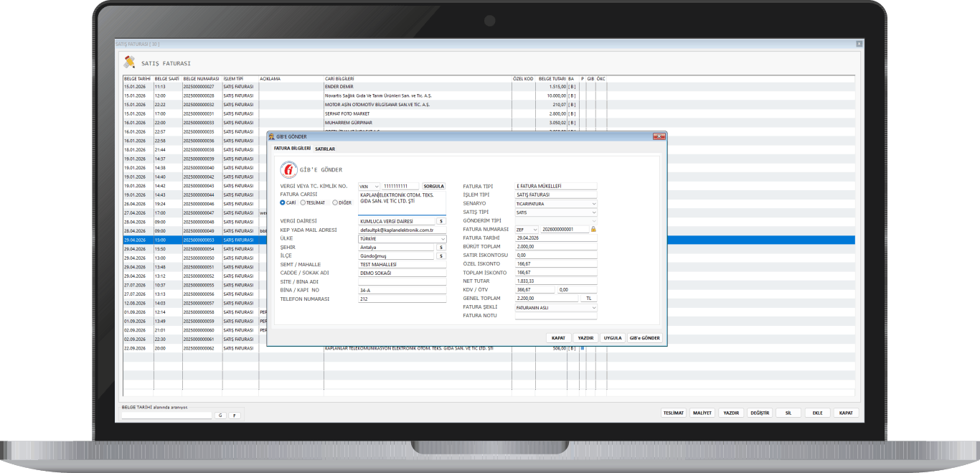Open the VKN identity type dropdown
980x473 pixels.
click(x=369, y=186)
